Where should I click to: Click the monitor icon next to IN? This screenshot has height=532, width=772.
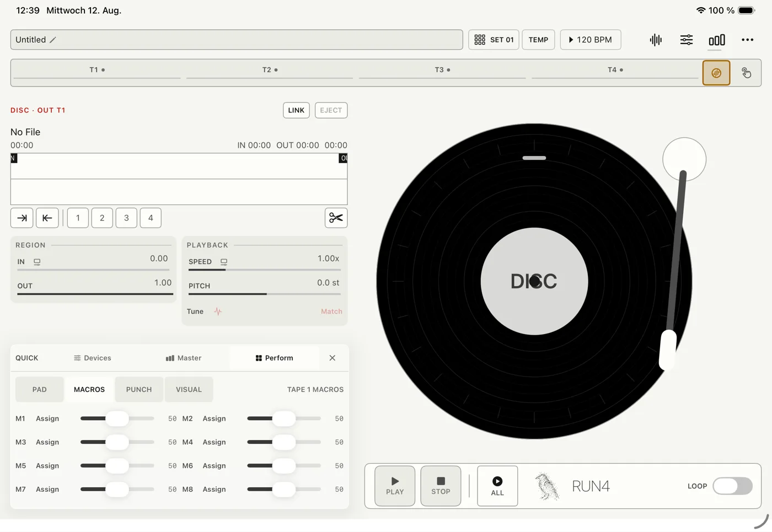pyautogui.click(x=37, y=262)
